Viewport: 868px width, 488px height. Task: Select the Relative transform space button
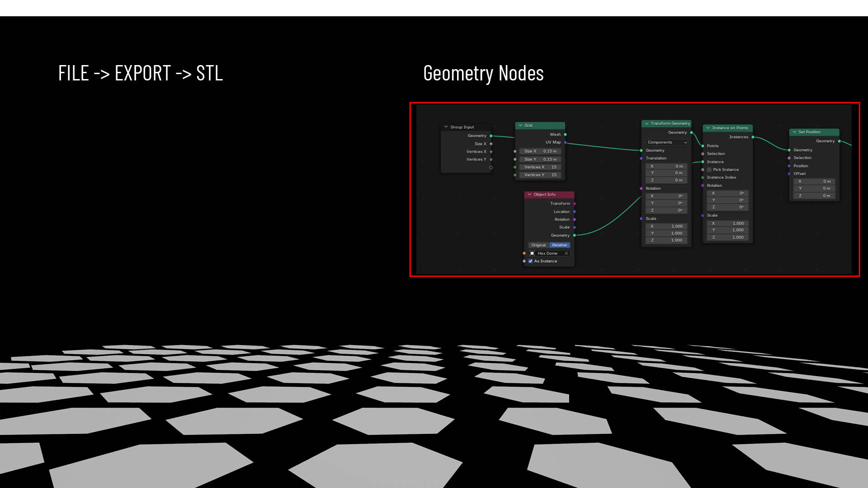point(559,245)
